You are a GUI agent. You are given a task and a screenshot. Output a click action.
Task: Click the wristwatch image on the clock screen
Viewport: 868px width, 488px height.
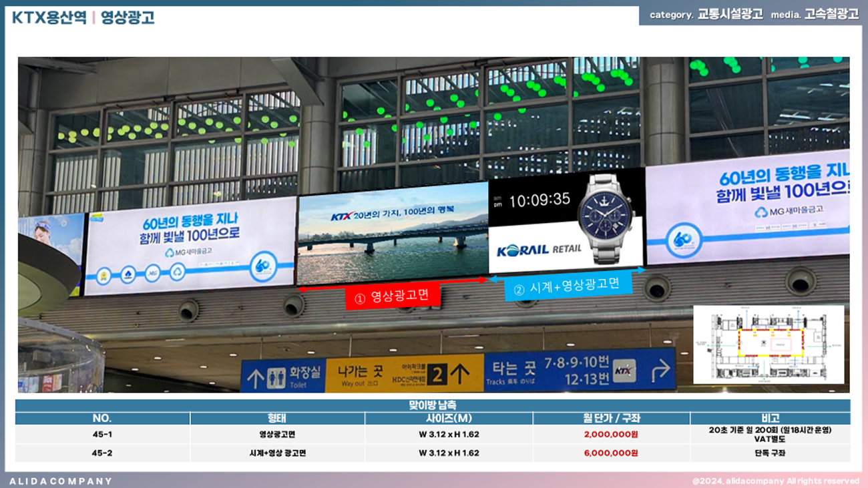point(606,216)
